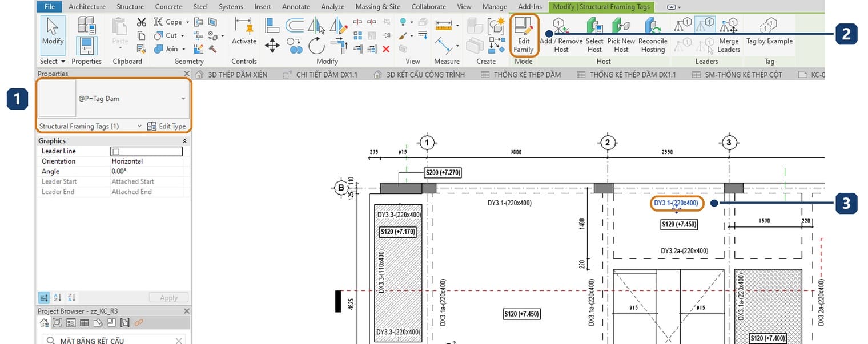Click the Copy to Clipboard icon
The image size is (868, 344).
click(142, 35)
